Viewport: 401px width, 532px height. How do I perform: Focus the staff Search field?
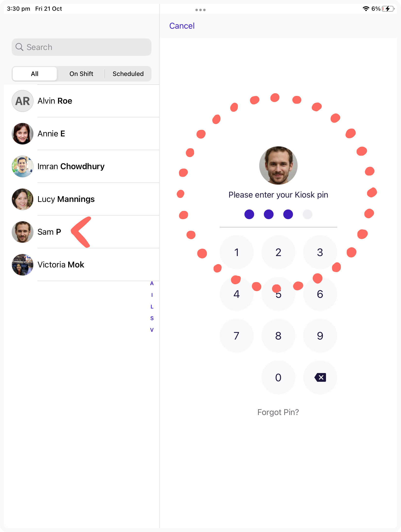82,47
